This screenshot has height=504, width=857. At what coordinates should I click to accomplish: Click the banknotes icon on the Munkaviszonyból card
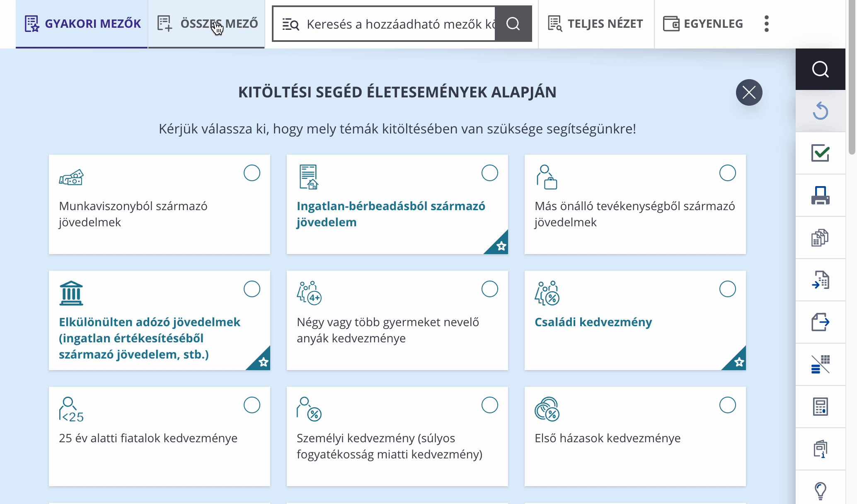71,177
